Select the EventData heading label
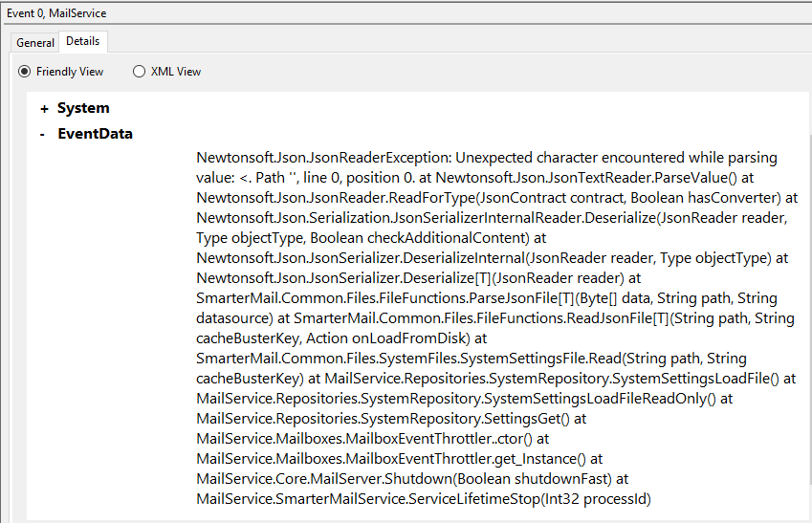This screenshot has width=812, height=523. (95, 134)
